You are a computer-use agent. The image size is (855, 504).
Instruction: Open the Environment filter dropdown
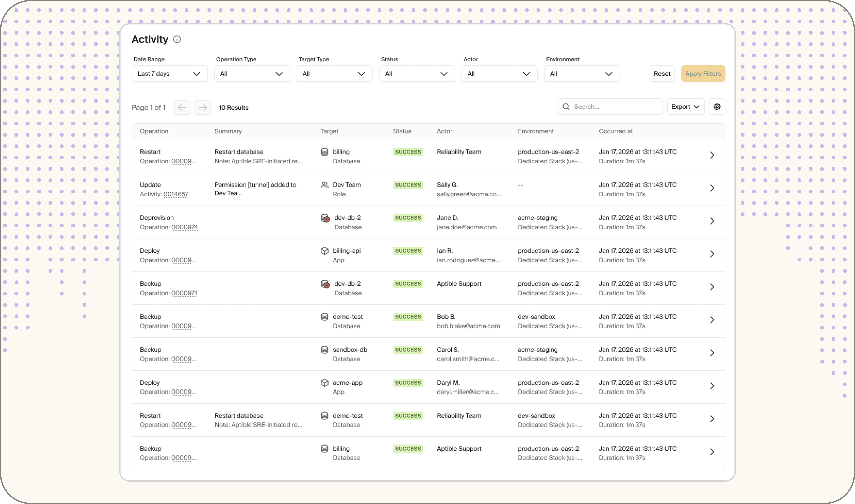(581, 74)
